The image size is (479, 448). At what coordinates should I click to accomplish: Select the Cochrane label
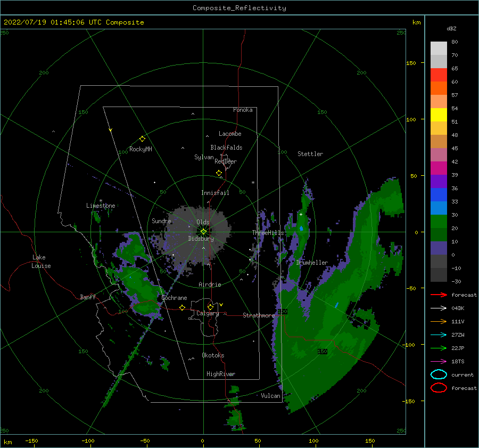pos(174,298)
